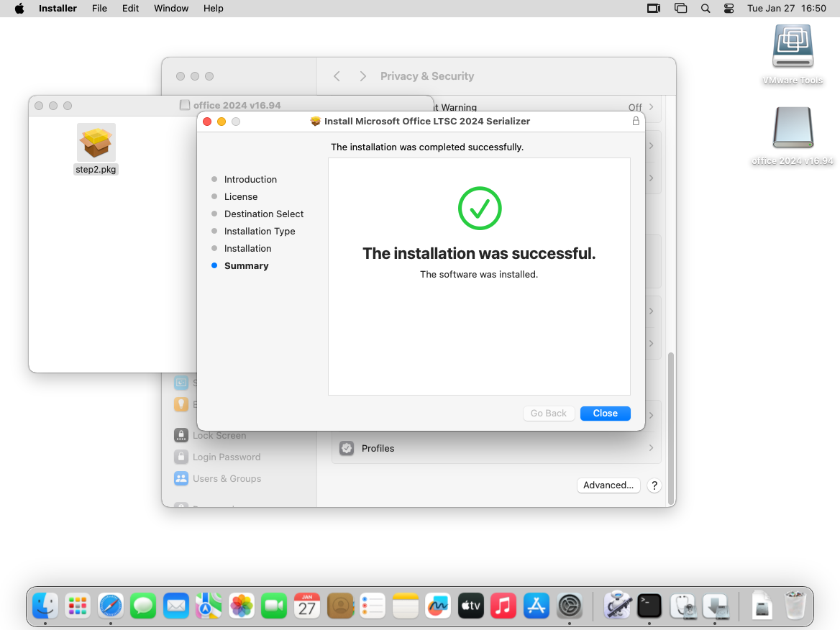Click the back chevron in Privacy & Security
Screen dimensions: 840x630
click(337, 76)
